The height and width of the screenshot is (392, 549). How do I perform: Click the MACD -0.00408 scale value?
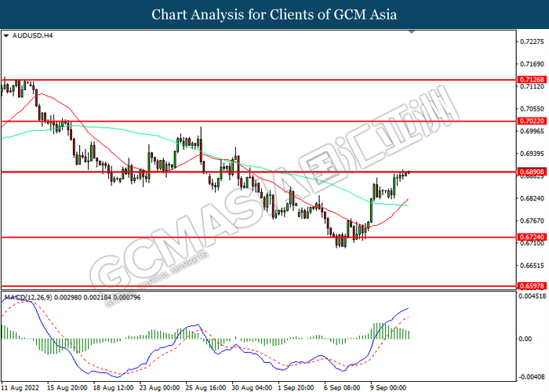click(x=533, y=377)
